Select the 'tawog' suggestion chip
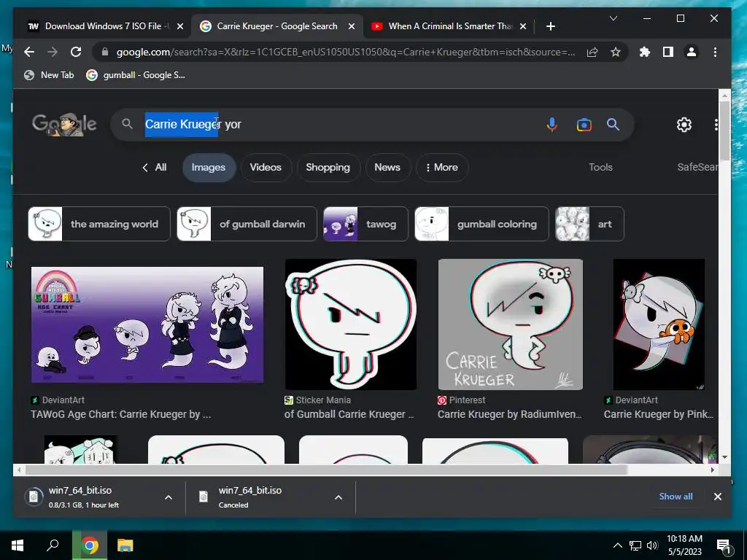This screenshot has height=560, width=747. tap(365, 224)
